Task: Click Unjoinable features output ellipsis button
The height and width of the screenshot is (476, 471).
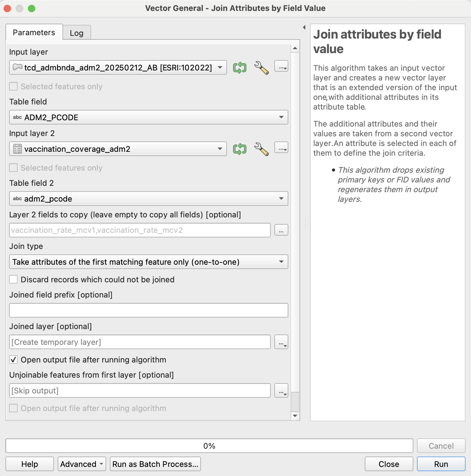Action: [281, 390]
